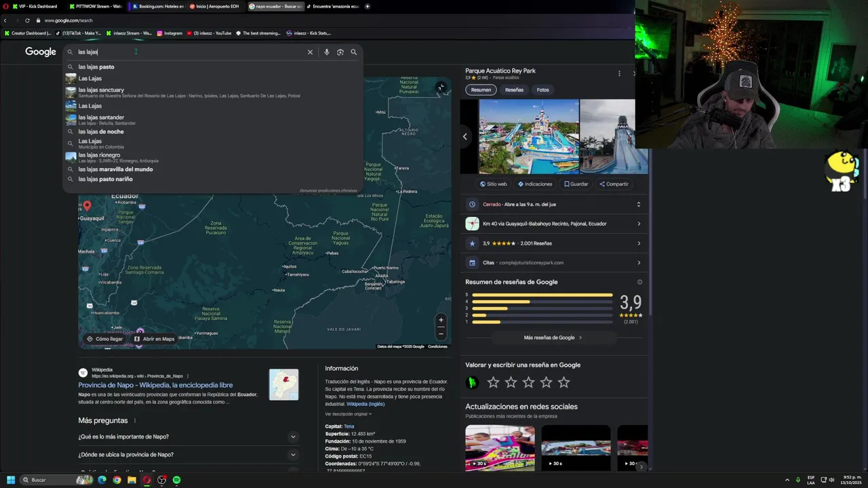Open Windows Start menu
Image resolution: width=868 pixels, height=488 pixels.
click(x=11, y=480)
